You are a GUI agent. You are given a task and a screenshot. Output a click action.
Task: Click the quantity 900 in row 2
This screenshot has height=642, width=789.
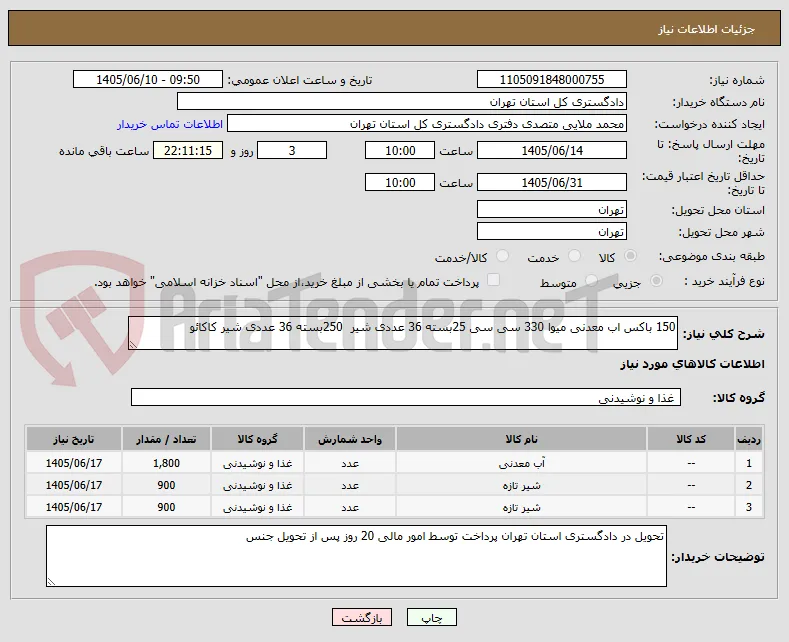click(x=166, y=485)
